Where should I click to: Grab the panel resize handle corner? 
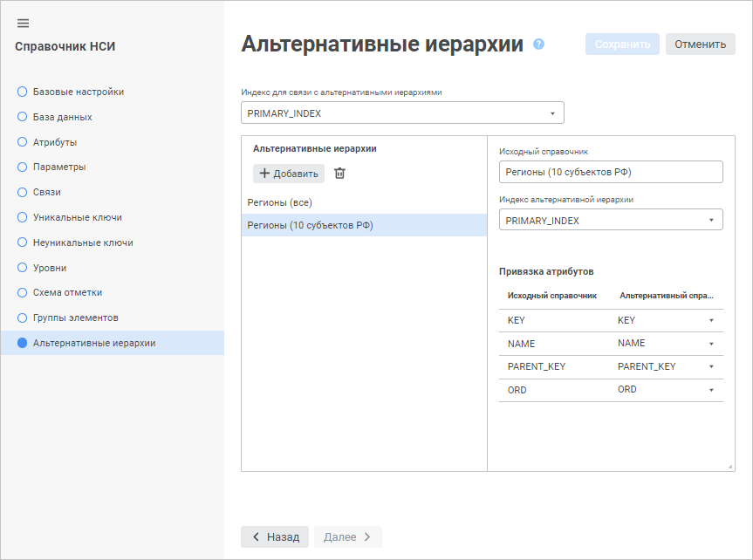tap(730, 467)
